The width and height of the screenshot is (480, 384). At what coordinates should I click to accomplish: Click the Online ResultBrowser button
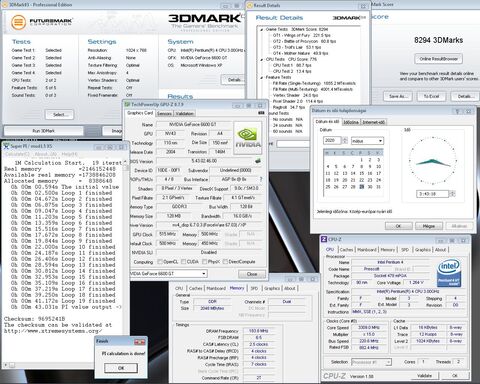[x=439, y=59]
